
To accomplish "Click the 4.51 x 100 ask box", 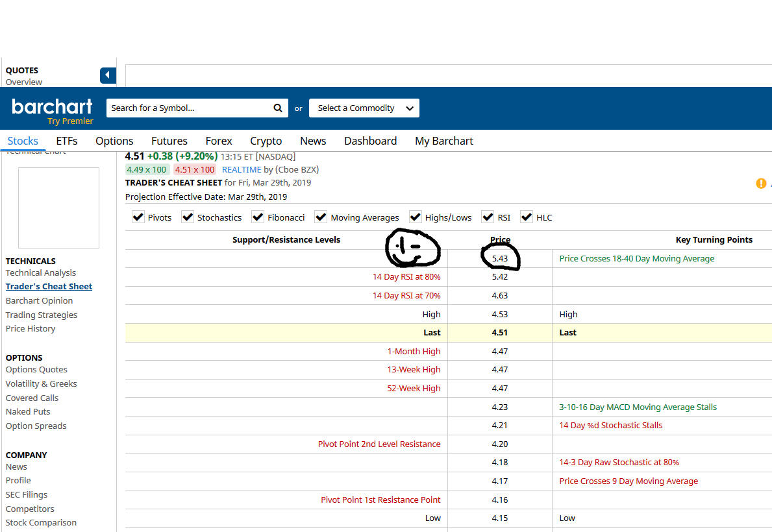I will click(195, 169).
